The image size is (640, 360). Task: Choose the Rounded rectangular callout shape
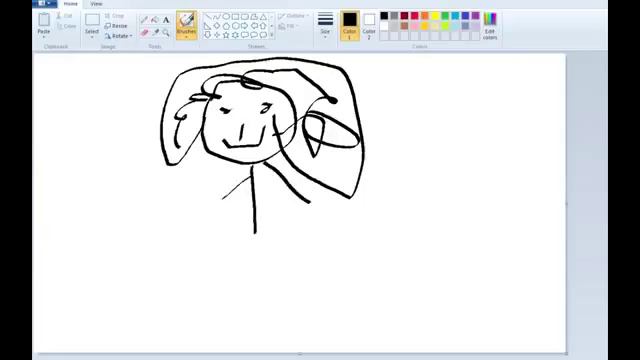[245, 35]
